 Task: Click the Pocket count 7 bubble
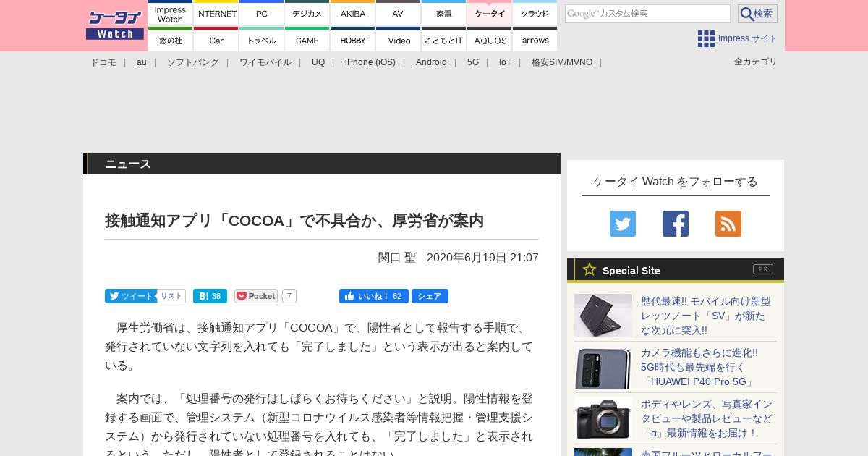pos(289,296)
